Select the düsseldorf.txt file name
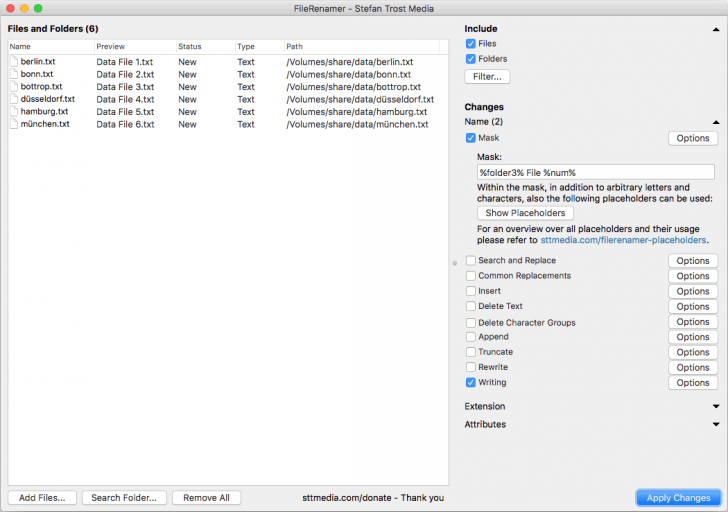728x512 pixels. click(48, 99)
